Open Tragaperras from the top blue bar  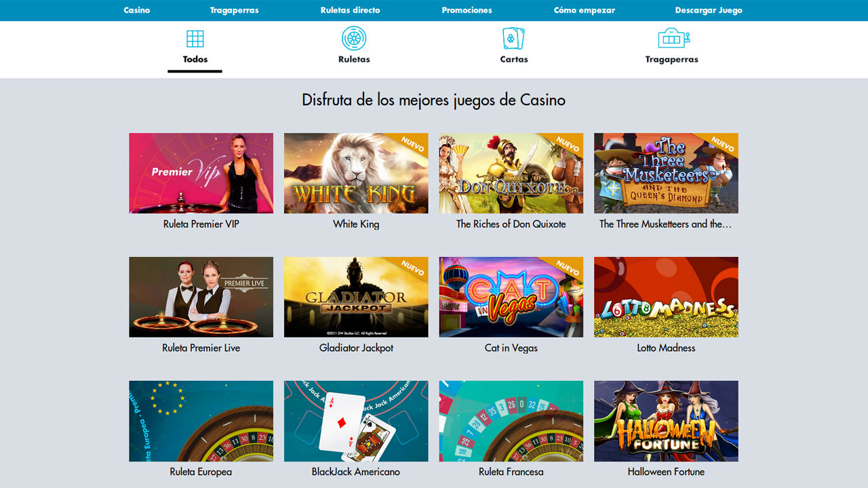click(x=234, y=10)
